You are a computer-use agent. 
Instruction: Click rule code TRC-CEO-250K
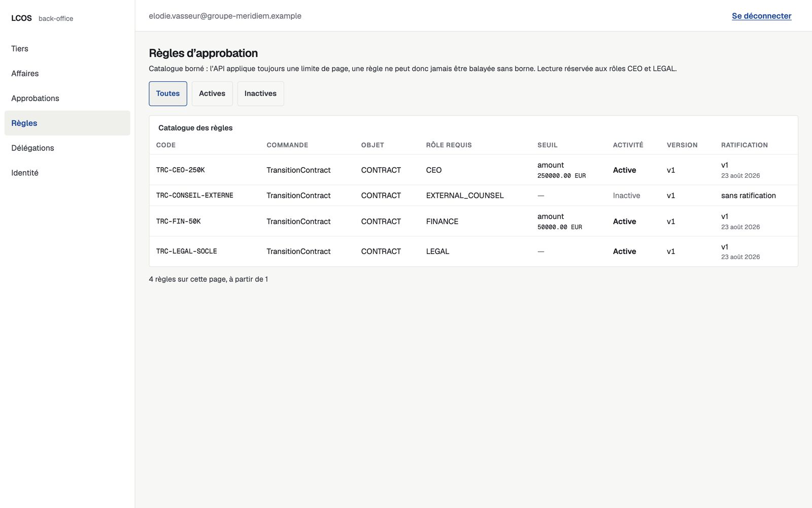pyautogui.click(x=181, y=170)
